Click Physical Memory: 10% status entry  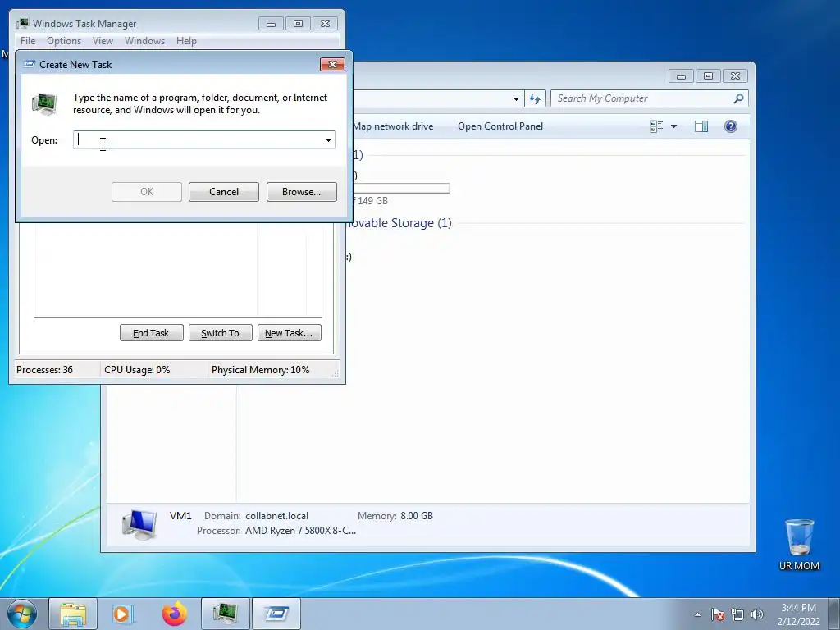point(260,370)
